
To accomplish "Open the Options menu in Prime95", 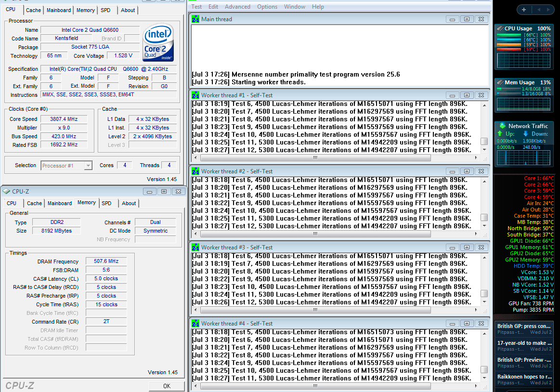I will (267, 7).
